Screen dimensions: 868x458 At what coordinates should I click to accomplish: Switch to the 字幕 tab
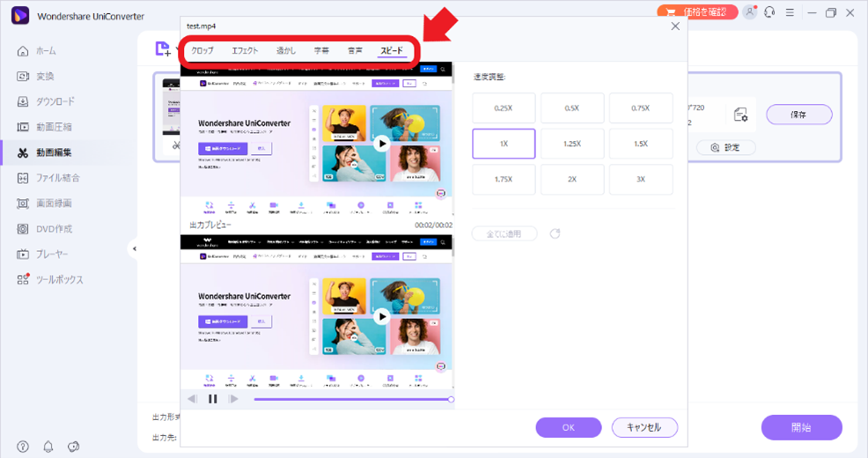click(x=321, y=50)
